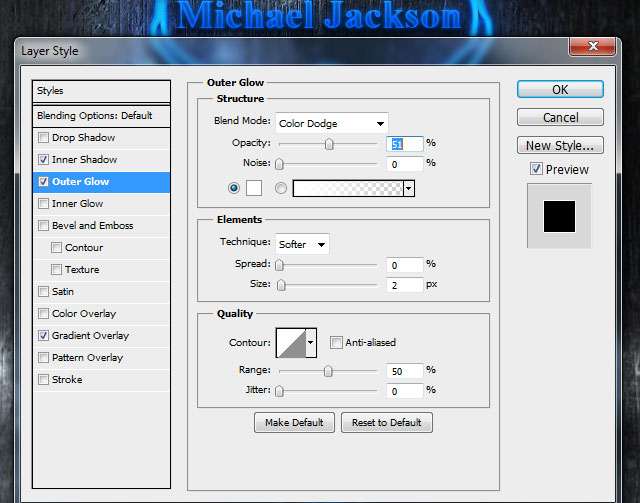Click the Jitter value field
Screen dimensions: 640x503
click(404, 391)
